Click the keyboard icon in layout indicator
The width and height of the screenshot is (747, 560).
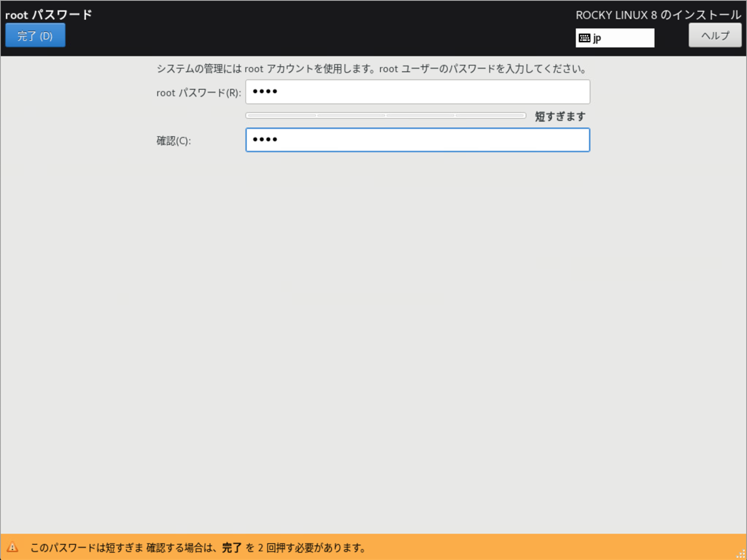pos(584,38)
